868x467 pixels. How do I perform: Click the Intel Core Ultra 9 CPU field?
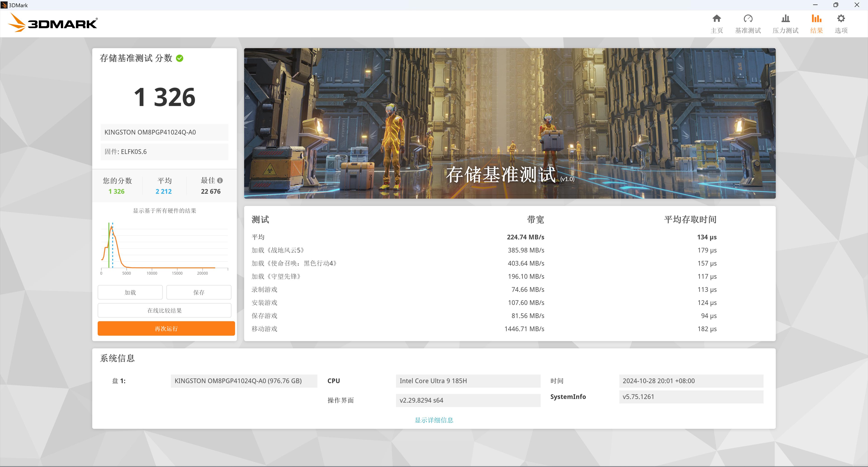468,381
